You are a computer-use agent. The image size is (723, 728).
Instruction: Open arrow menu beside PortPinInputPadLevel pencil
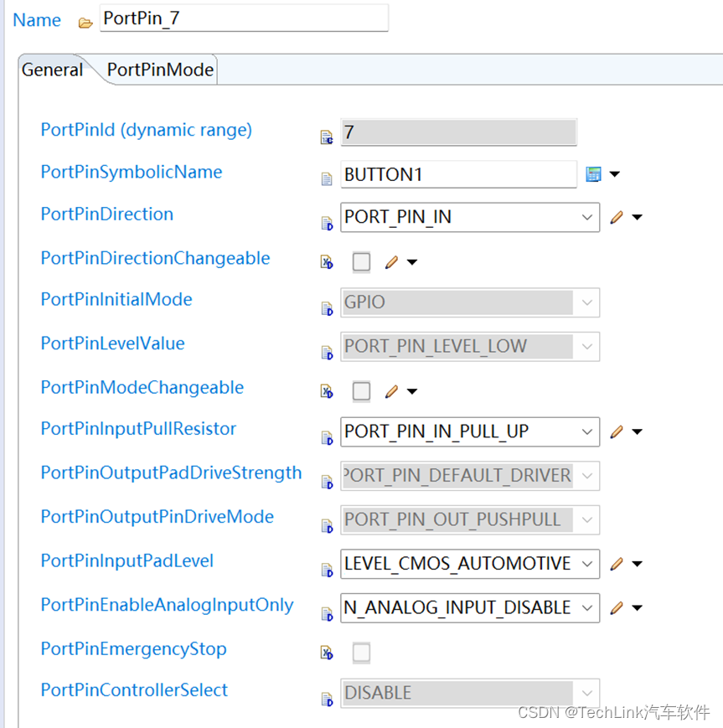tap(638, 564)
